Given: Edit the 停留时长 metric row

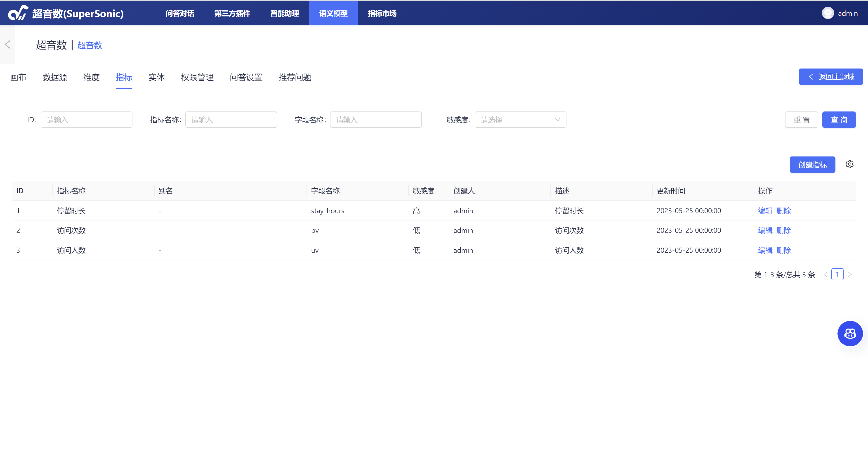Looking at the screenshot, I should pos(765,211).
